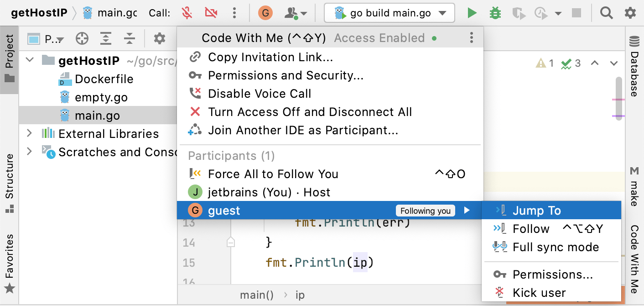644x306 pixels.
Task: Open the Database tool window tab
Action: coord(634,67)
